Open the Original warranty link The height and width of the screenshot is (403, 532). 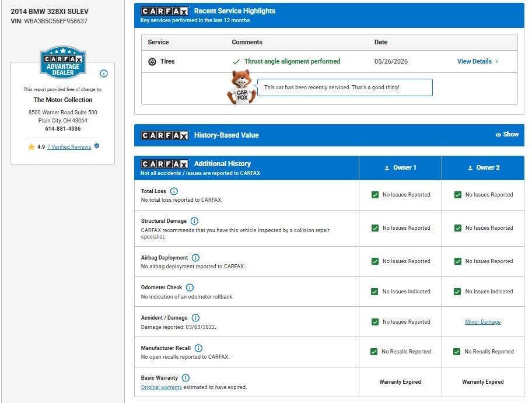162,387
